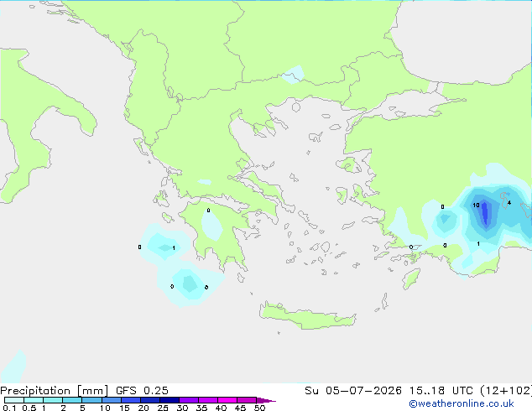The image size is (532, 411).
Task: Pick the lightest 0.1–0.5 mm legend swatch
Action: pyautogui.click(x=14, y=400)
